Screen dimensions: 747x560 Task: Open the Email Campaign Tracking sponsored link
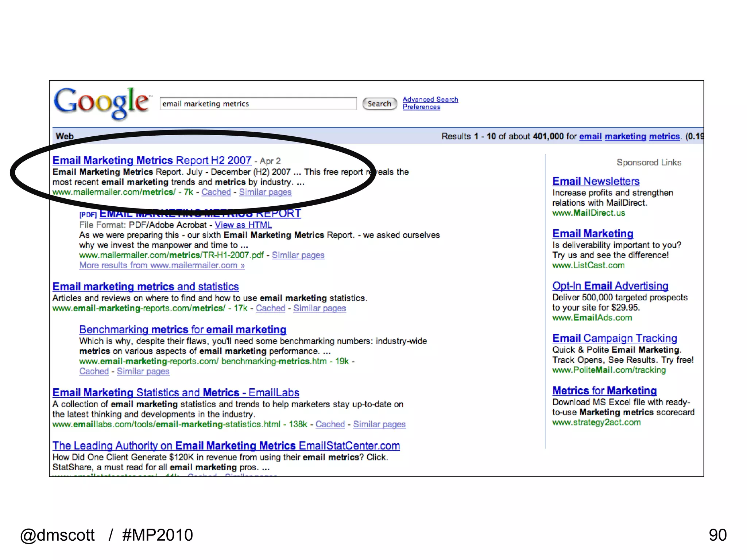(x=615, y=338)
